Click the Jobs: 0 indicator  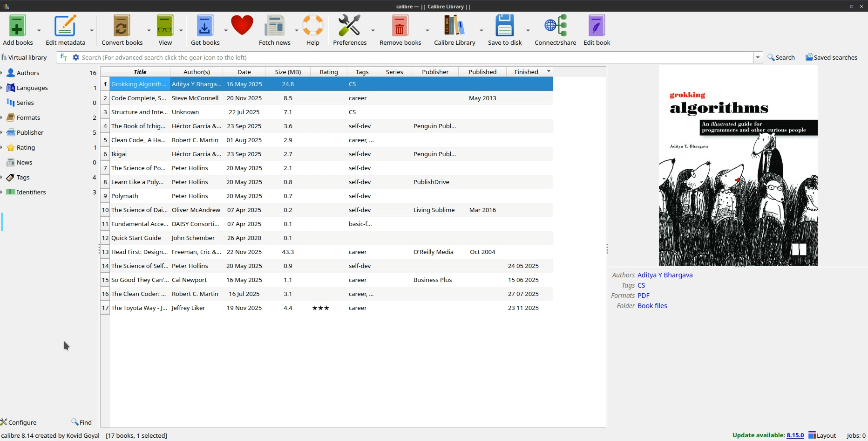856,435
